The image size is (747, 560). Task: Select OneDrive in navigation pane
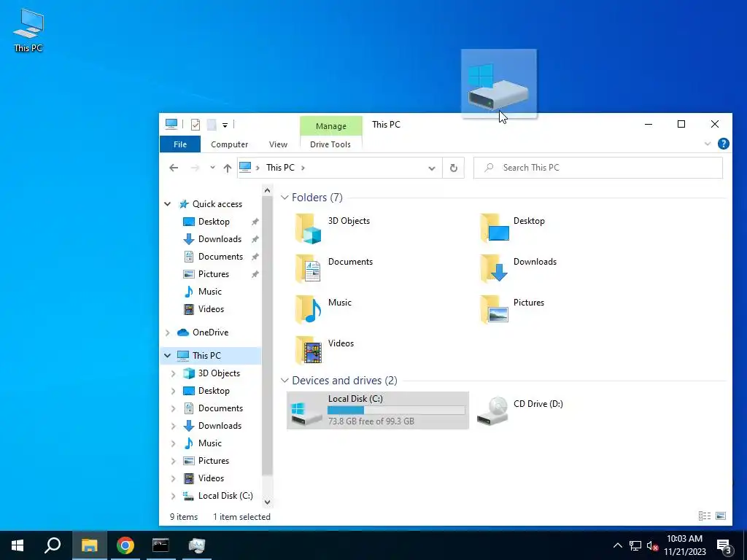pos(210,332)
